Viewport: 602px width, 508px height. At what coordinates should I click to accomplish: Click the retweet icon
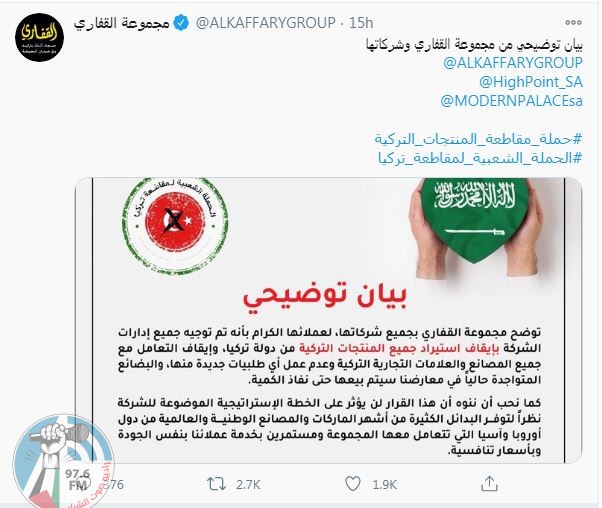[216, 484]
